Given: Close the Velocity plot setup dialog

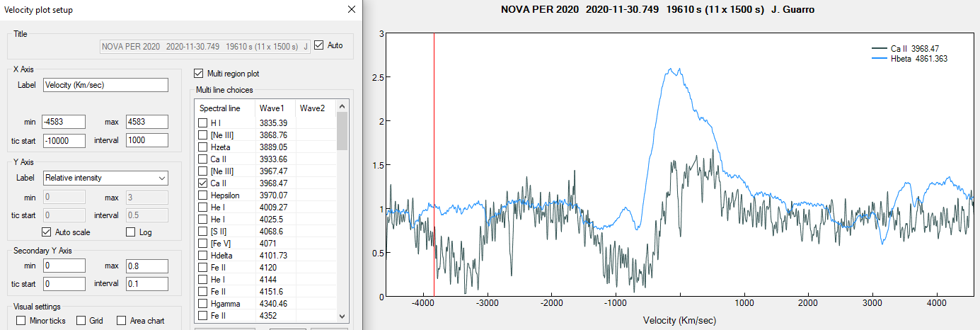Looking at the screenshot, I should [x=352, y=10].
